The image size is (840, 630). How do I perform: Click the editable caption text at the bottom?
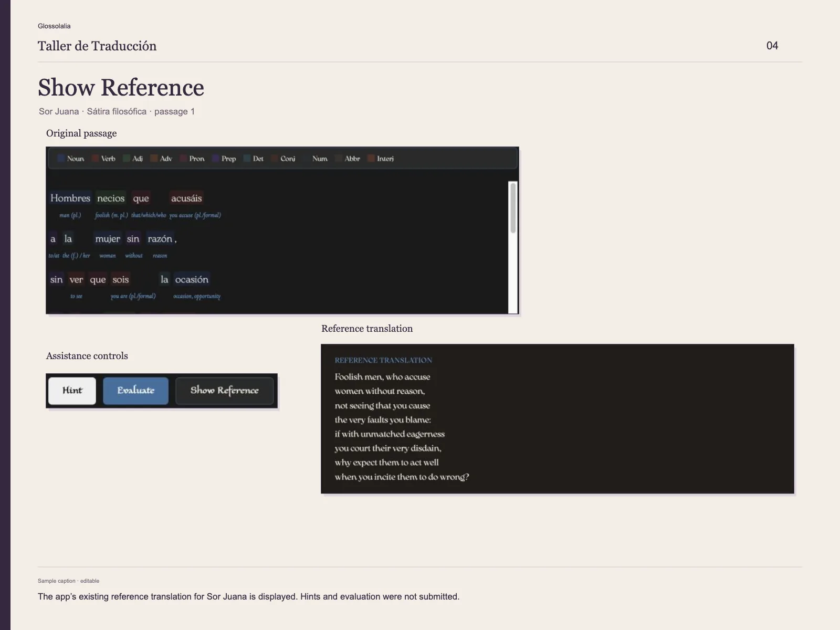[248, 596]
